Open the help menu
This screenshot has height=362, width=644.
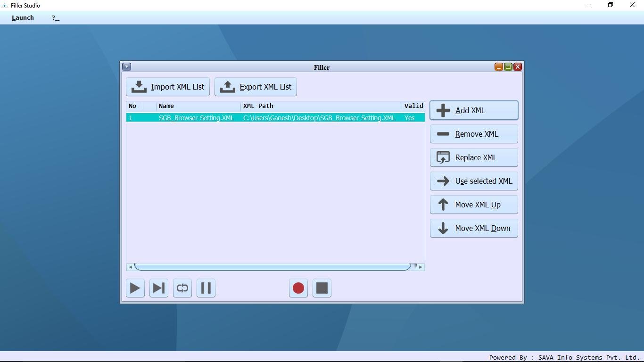(x=55, y=17)
